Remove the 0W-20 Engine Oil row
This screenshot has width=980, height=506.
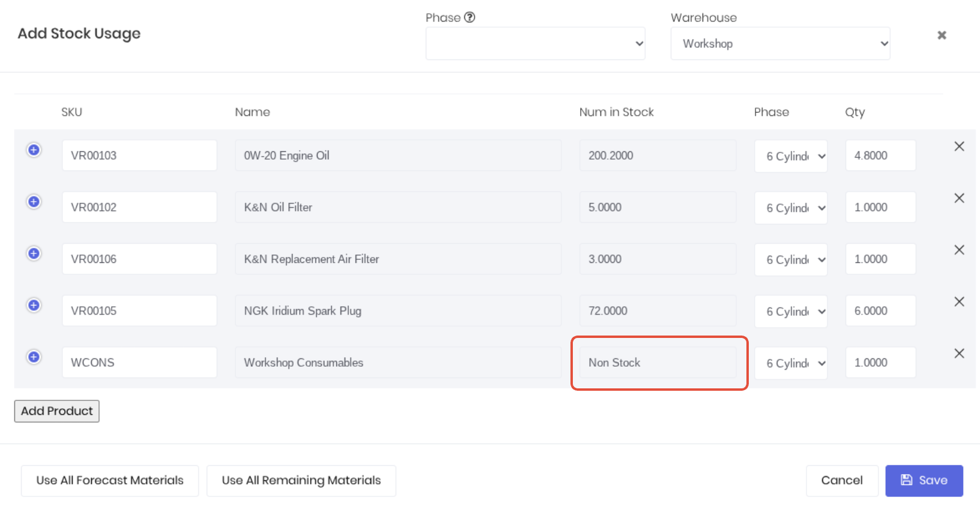coord(960,146)
